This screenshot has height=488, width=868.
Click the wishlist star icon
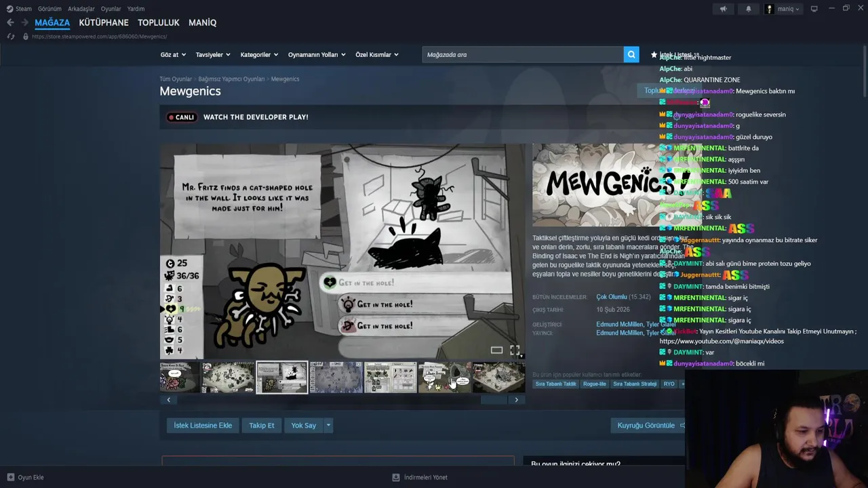[654, 55]
